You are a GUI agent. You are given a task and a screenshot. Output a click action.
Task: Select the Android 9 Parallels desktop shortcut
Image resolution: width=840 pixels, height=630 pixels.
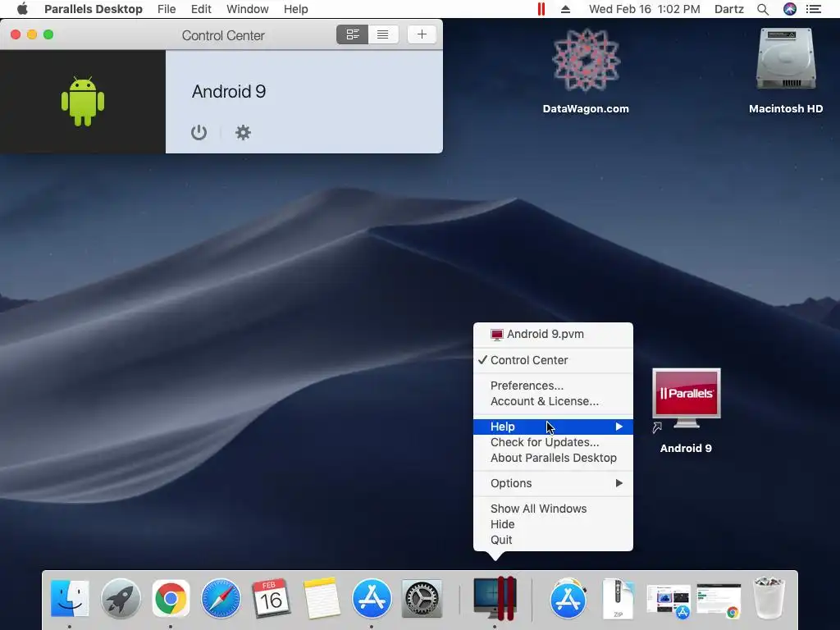point(686,411)
